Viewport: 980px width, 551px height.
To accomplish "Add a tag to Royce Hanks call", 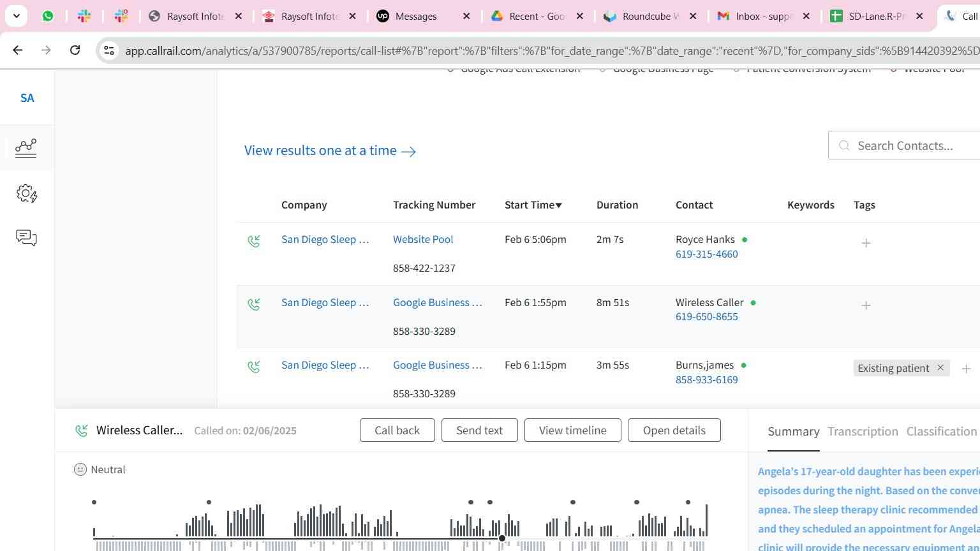I will click(x=866, y=243).
